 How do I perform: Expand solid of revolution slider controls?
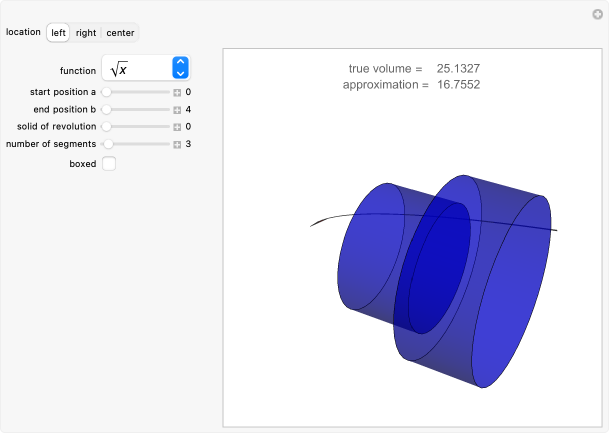point(177,127)
